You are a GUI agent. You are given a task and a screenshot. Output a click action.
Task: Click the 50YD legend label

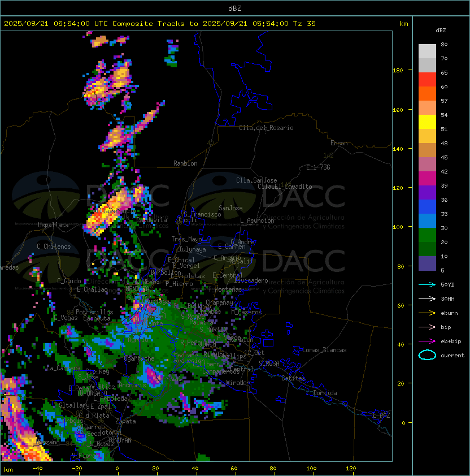pos(447,285)
